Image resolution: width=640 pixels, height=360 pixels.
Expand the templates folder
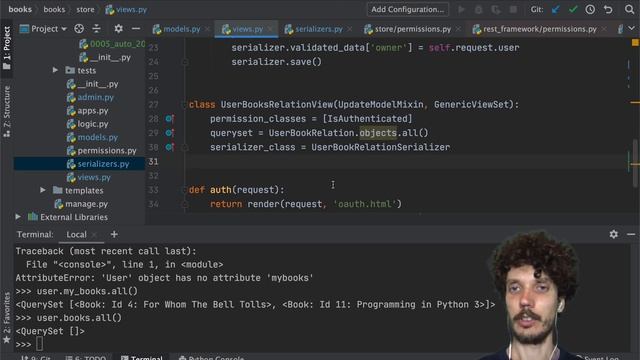(x=42, y=190)
